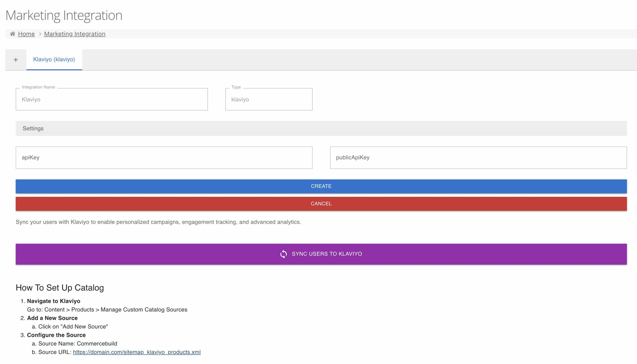Open the Home breadcrumb link

click(x=27, y=34)
